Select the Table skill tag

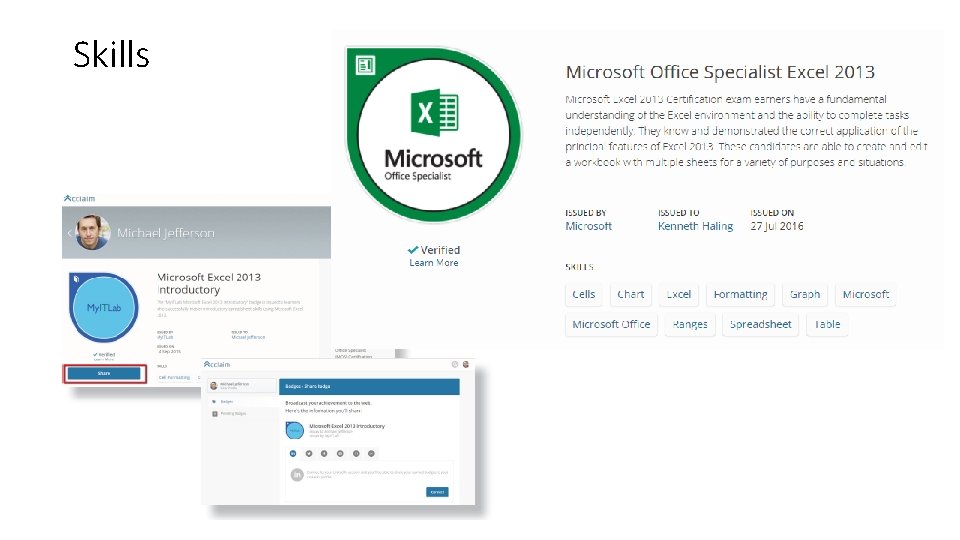[x=827, y=324]
